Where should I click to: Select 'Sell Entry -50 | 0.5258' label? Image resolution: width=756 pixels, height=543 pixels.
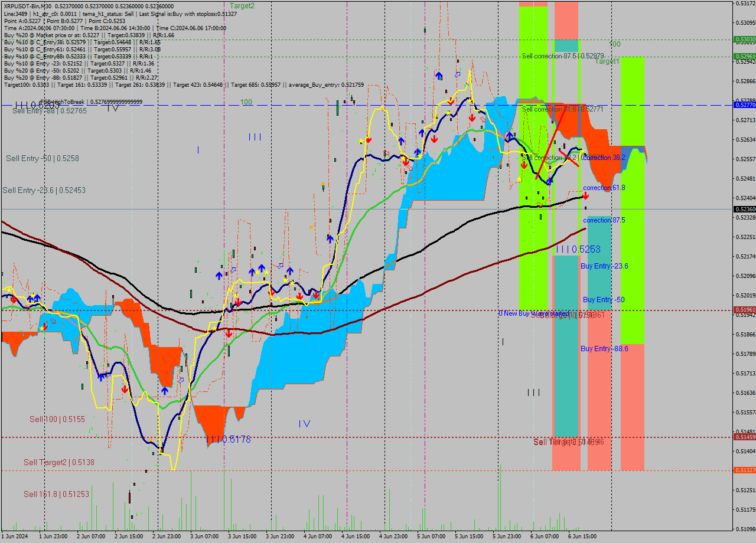coord(43,159)
